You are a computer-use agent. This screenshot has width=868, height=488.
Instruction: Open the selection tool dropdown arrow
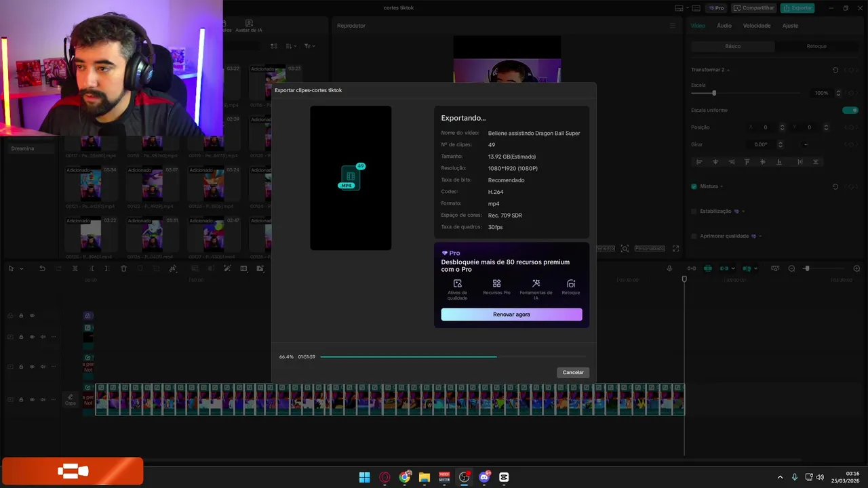click(x=21, y=269)
